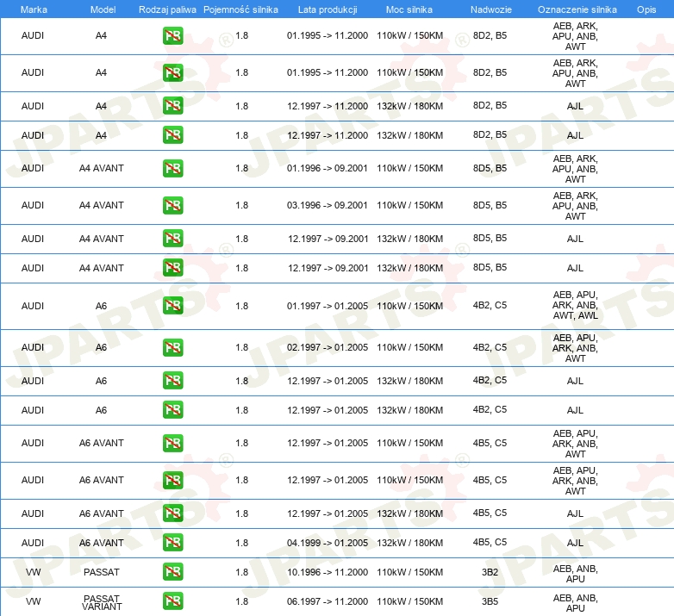Click 'A6' in the 02.1997 row
Image resolution: width=674 pixels, height=616 pixels.
pyautogui.click(x=101, y=347)
